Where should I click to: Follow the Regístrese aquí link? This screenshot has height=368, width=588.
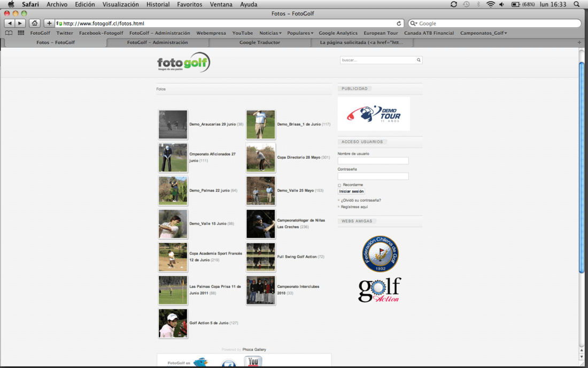[354, 206]
